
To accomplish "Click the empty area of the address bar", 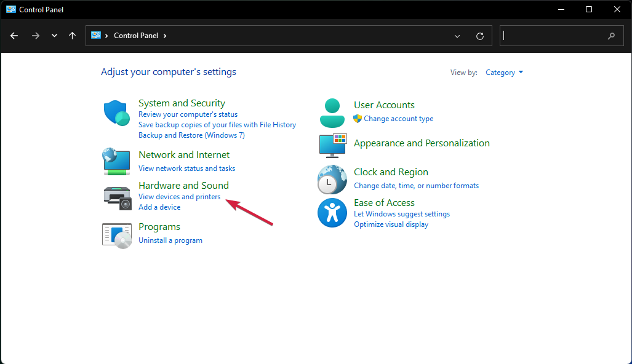I will click(x=308, y=36).
